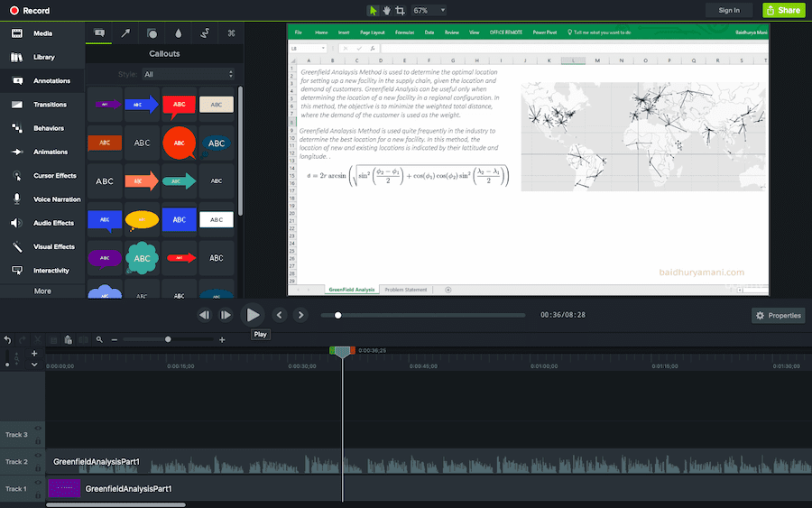
Task: Switch to Shapes annotation tab
Action: coord(152,33)
